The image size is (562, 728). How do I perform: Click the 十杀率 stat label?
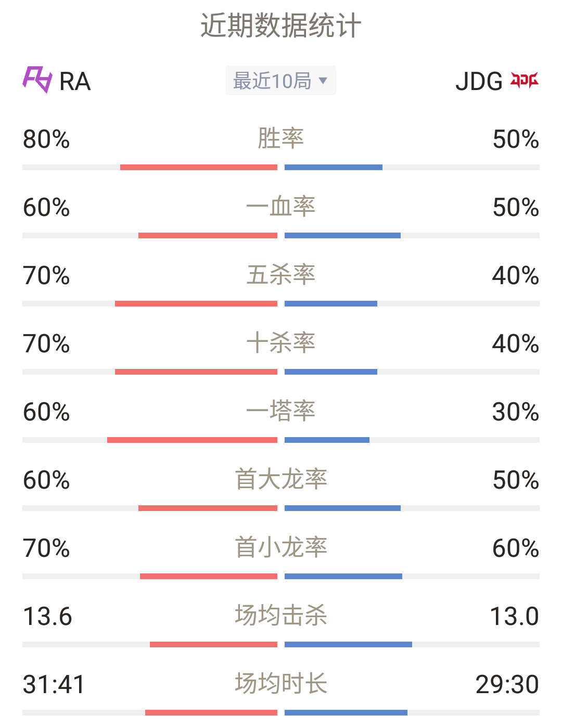pos(281,343)
